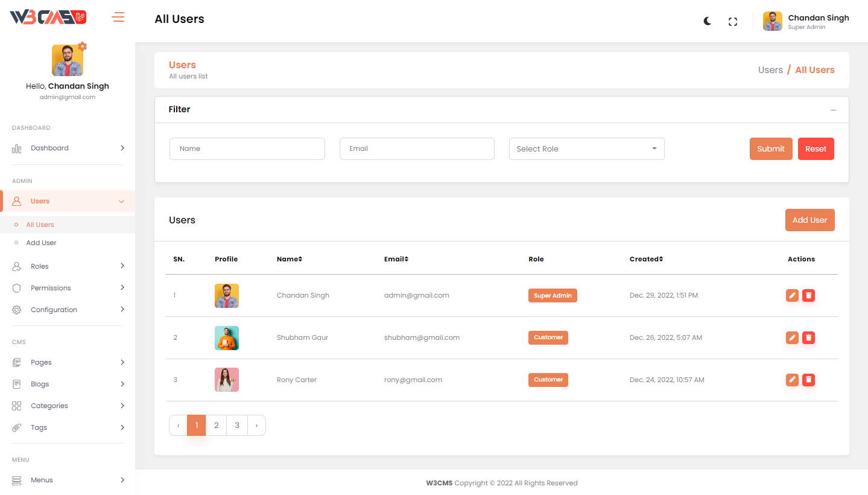Screen dimensions: 868x495
Task: Click the red Reset filter button
Action: coord(816,149)
